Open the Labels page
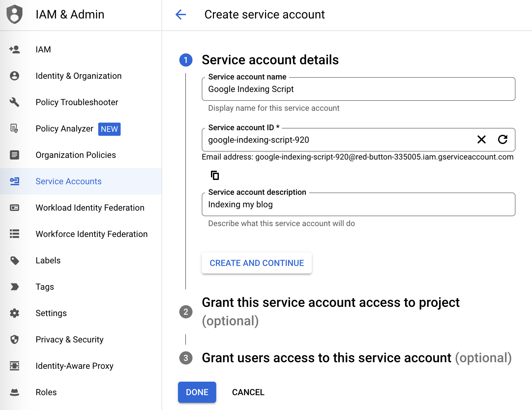Screen dimensions: 532x410 [81, 260]
